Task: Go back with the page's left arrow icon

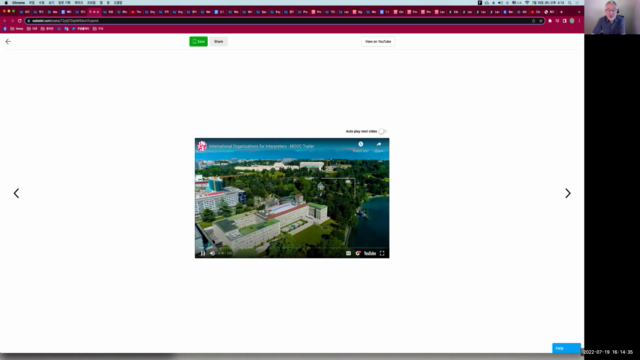Action: [8, 41]
